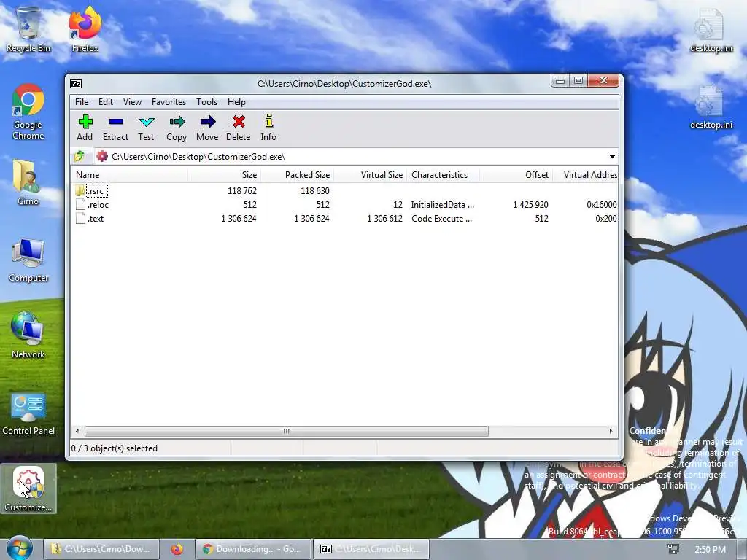Open the Edit menu

click(x=106, y=102)
